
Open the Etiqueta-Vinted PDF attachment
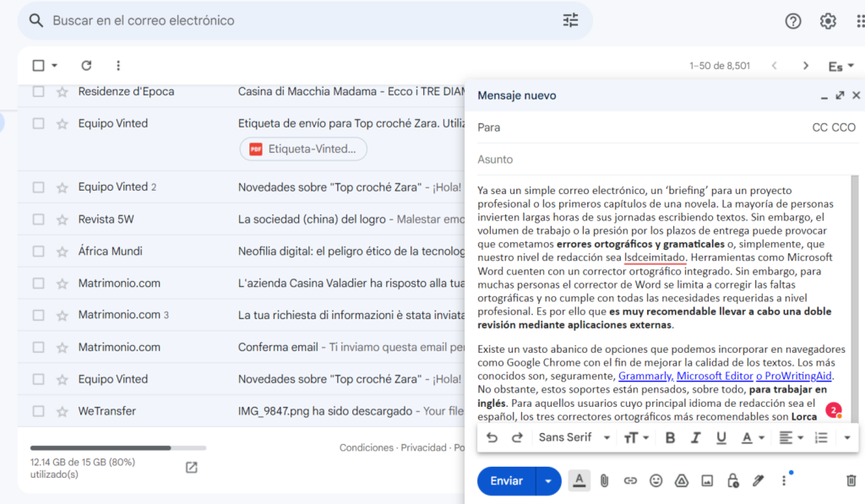click(x=304, y=149)
